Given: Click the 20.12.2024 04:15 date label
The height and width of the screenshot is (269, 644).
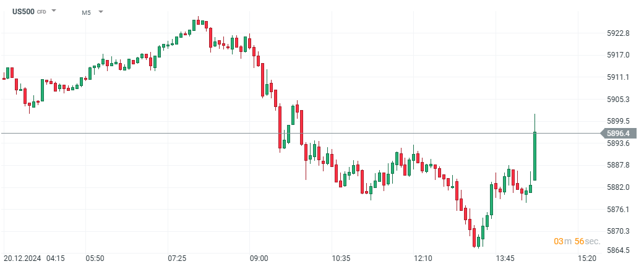Looking at the screenshot, I should pos(35,257).
